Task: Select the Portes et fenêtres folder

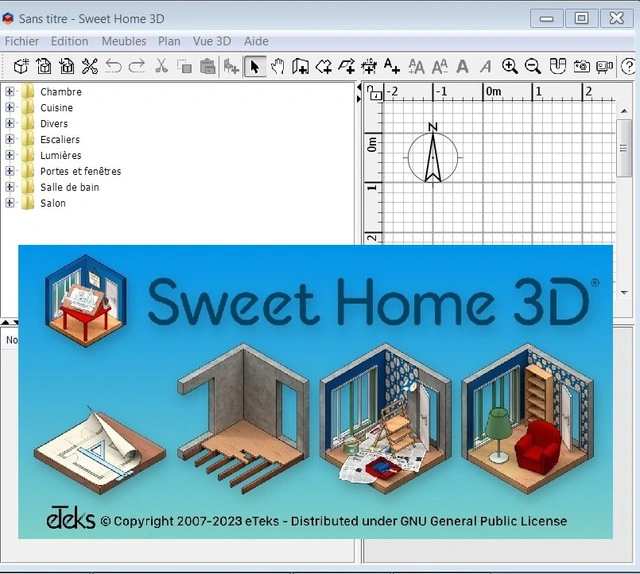Action: [80, 171]
